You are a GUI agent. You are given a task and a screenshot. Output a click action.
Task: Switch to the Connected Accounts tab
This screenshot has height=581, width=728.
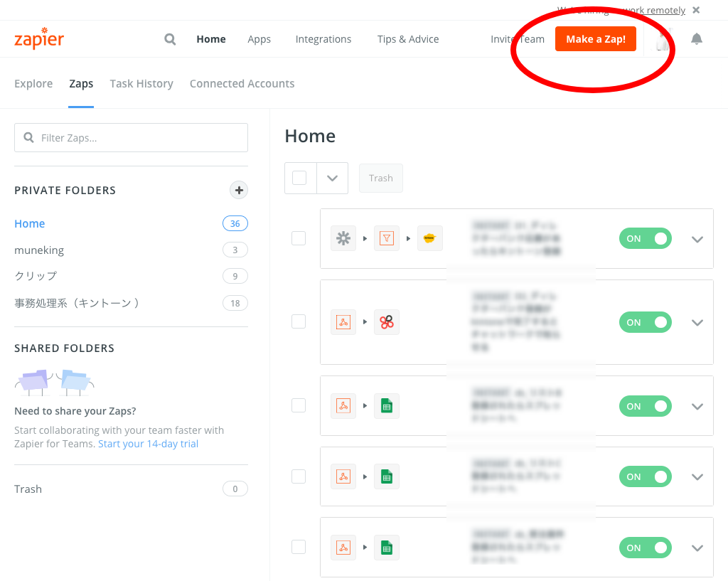tap(242, 84)
